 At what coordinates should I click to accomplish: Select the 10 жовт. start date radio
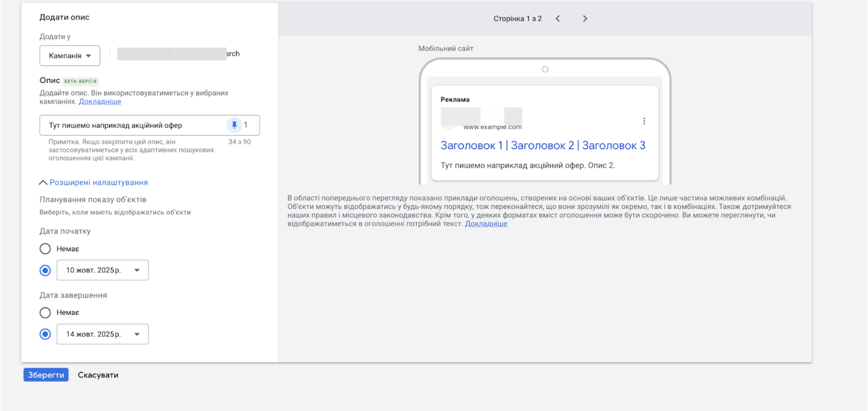pos(45,270)
